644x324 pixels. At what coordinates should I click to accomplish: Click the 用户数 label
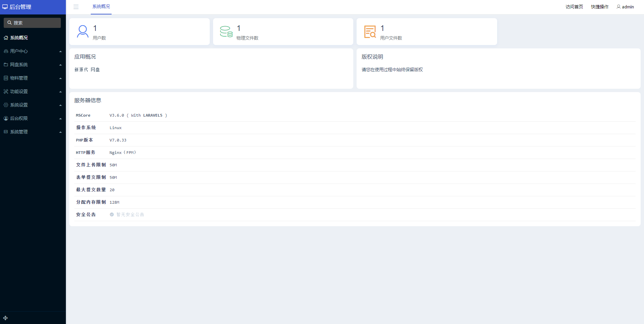tap(99, 38)
